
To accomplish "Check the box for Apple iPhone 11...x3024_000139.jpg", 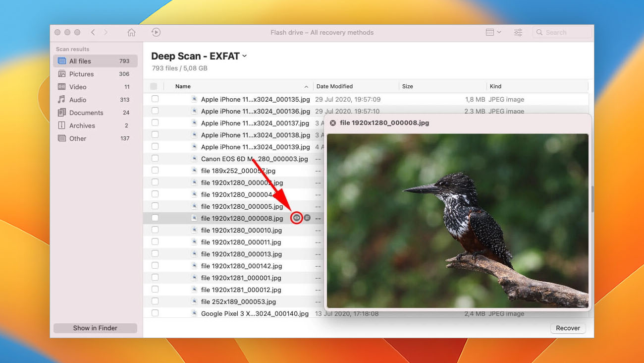I will tap(155, 146).
